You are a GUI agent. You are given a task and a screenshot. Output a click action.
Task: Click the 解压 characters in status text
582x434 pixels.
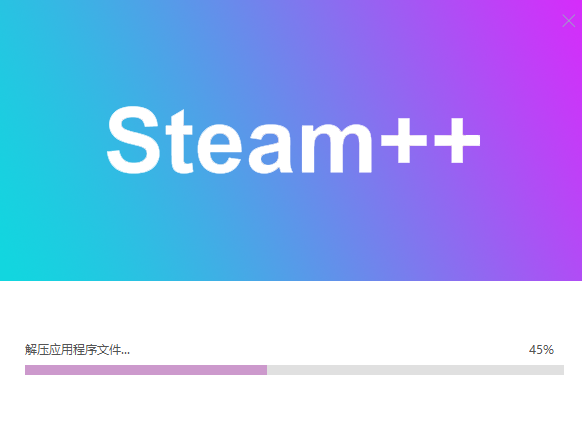pyautogui.click(x=37, y=350)
